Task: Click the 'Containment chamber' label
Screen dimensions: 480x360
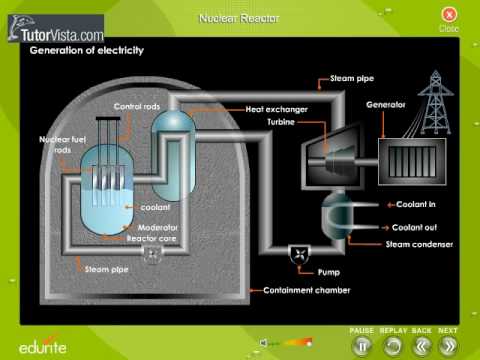Action: pos(307,290)
